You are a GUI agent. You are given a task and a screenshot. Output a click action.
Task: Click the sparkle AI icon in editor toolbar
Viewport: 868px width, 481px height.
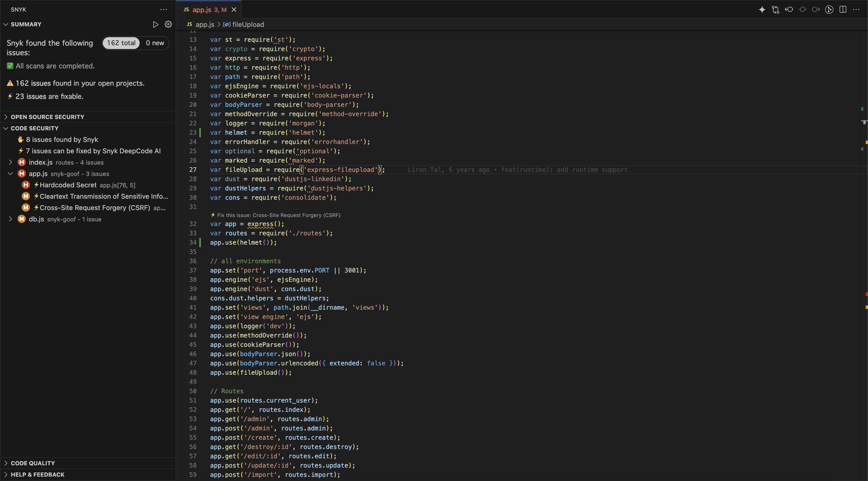coord(762,10)
